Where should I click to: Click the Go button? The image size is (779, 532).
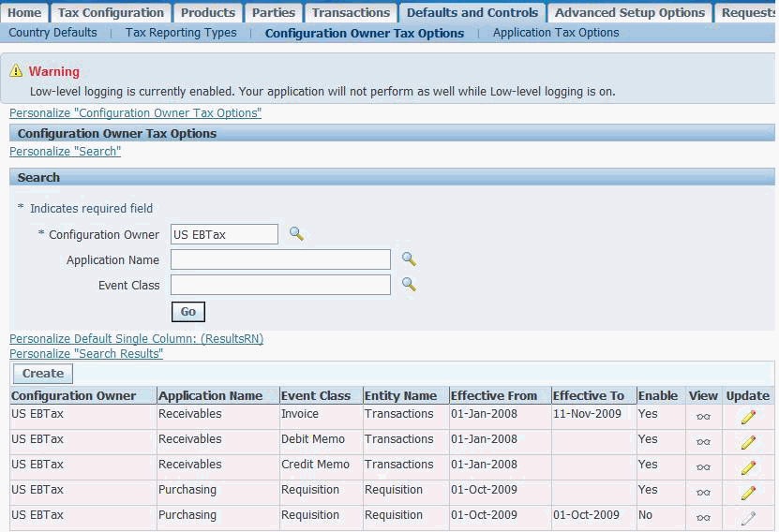coord(187,312)
